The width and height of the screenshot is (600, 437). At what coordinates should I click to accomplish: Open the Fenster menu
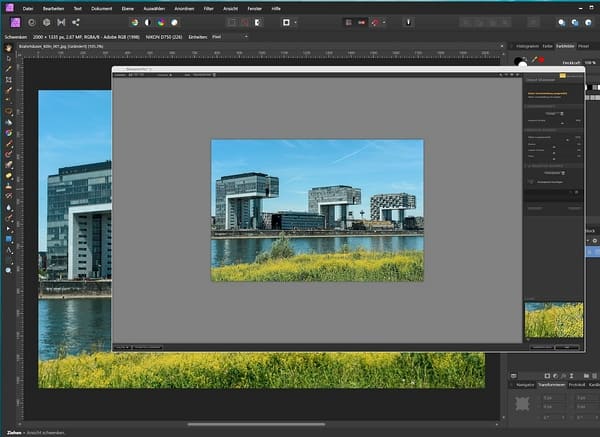coord(254,8)
